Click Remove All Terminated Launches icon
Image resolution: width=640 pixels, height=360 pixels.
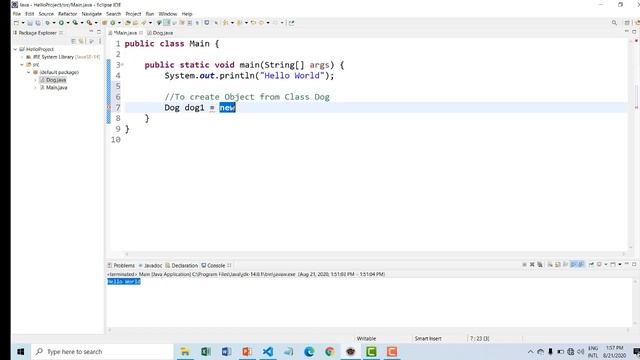[540, 264]
